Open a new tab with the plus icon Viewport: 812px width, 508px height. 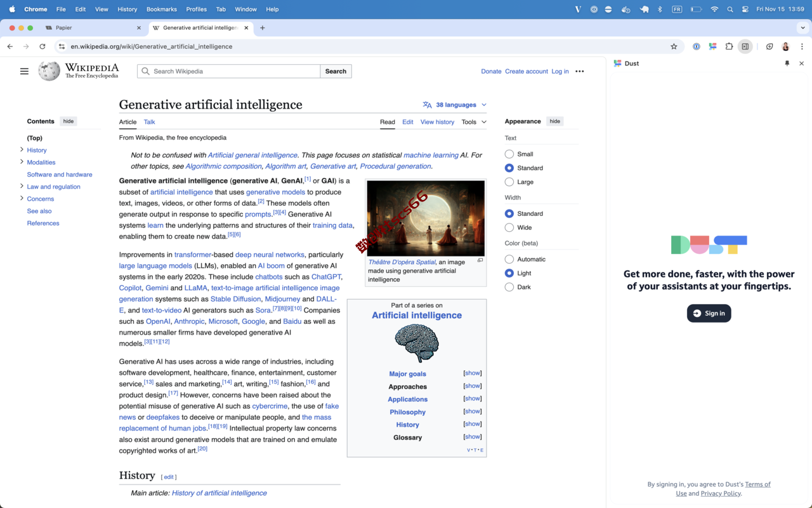click(x=263, y=28)
